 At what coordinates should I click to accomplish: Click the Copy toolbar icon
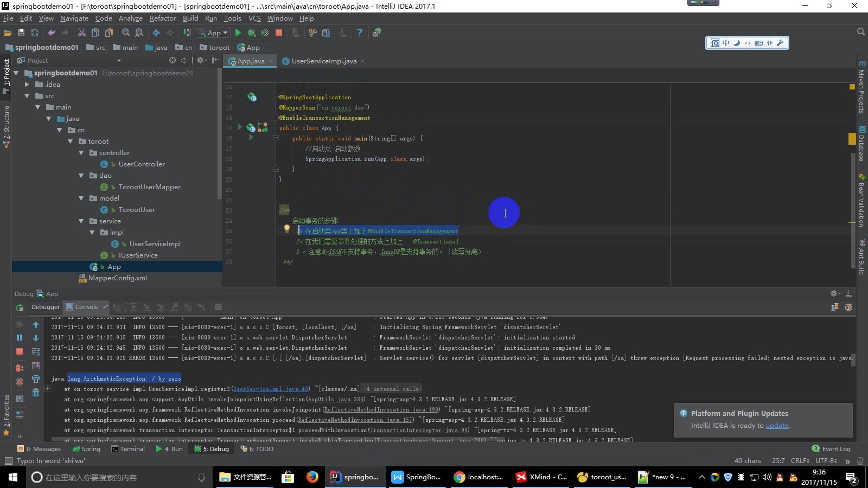pyautogui.click(x=95, y=33)
